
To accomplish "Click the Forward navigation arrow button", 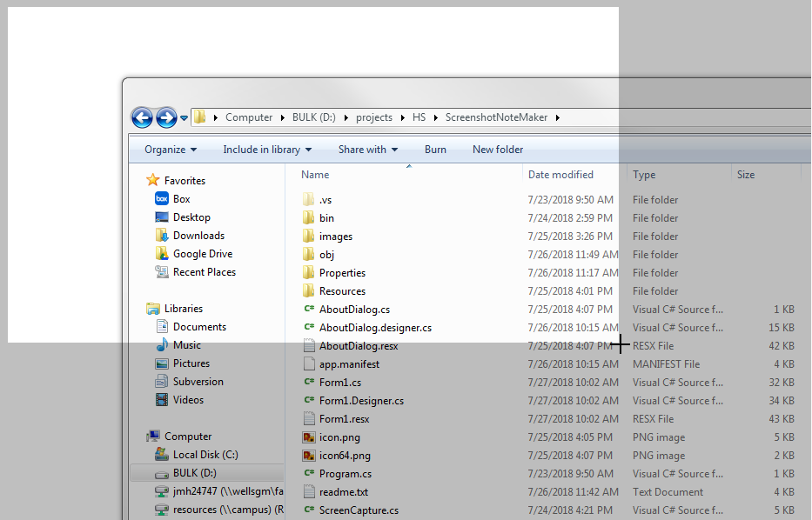I will tap(166, 117).
